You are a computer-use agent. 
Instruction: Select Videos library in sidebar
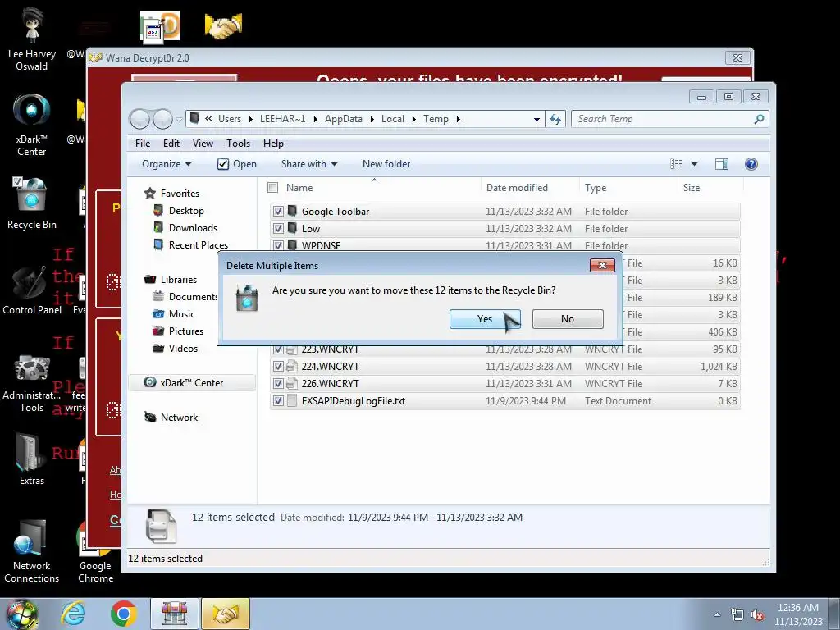[x=183, y=348]
